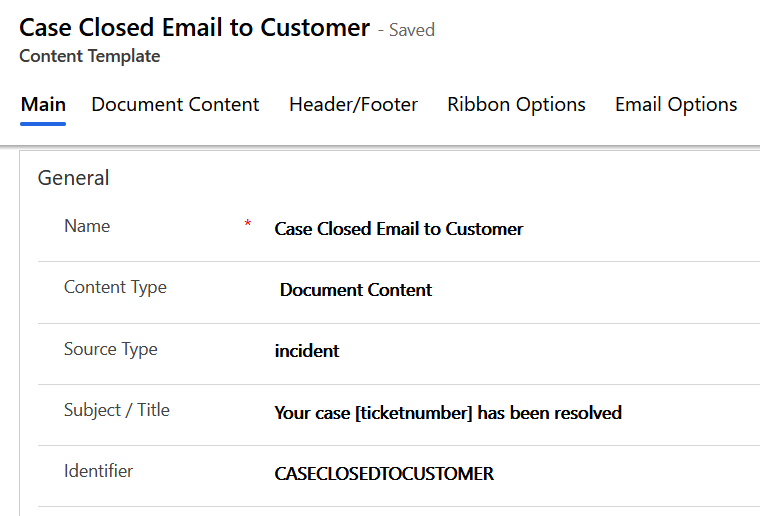Switch to the Main tab
Image resolution: width=760 pixels, height=516 pixels.
point(43,105)
